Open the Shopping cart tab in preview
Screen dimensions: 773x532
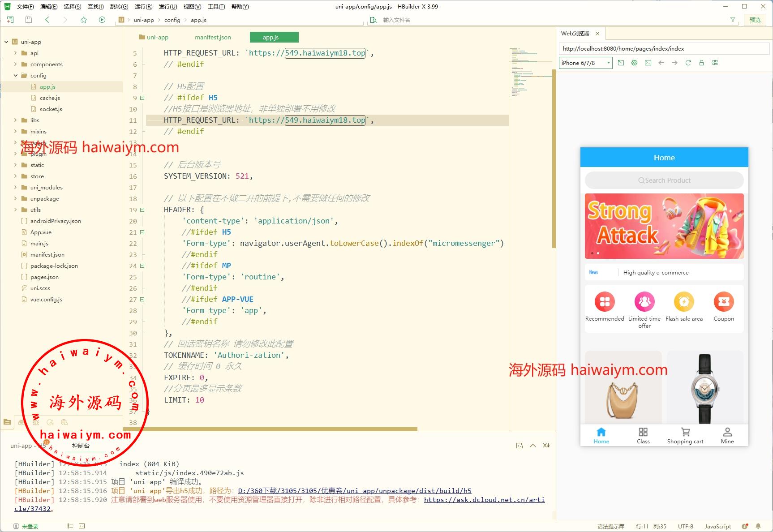point(685,435)
